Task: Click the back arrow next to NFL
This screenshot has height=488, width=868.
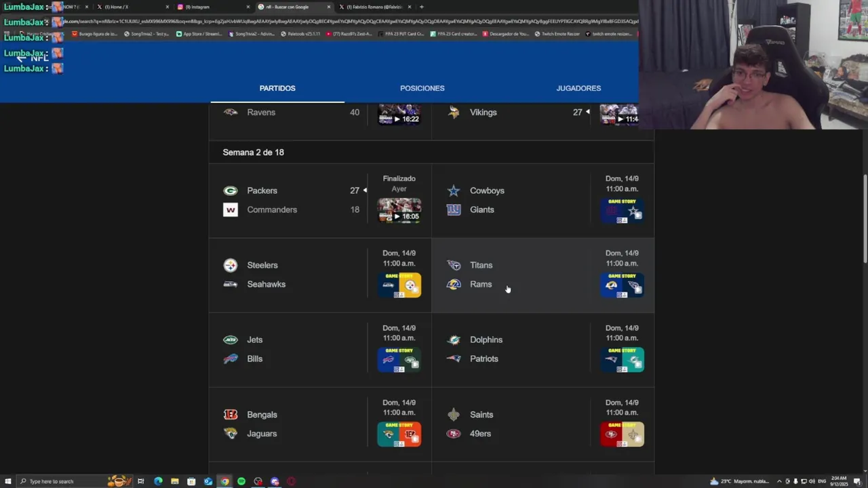Action: (x=21, y=58)
